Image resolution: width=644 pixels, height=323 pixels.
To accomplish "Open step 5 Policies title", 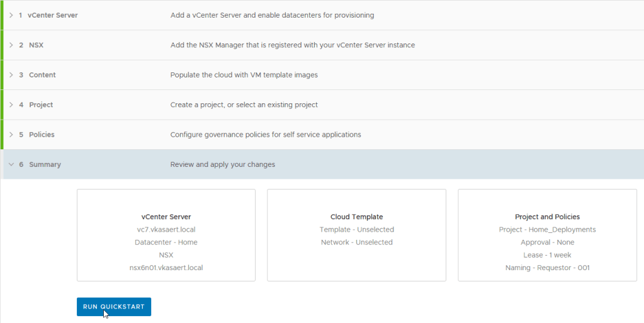I will (42, 135).
